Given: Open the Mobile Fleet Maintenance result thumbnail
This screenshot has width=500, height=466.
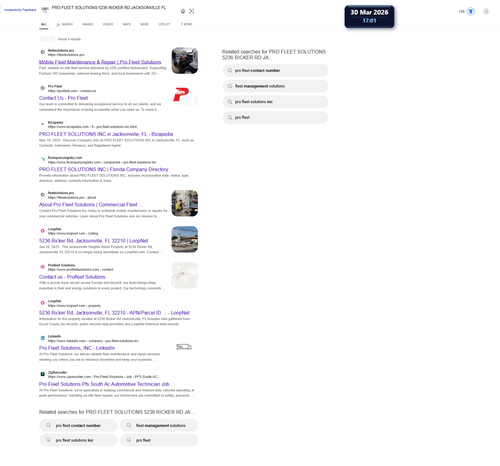Looking at the screenshot, I should click(x=185, y=61).
